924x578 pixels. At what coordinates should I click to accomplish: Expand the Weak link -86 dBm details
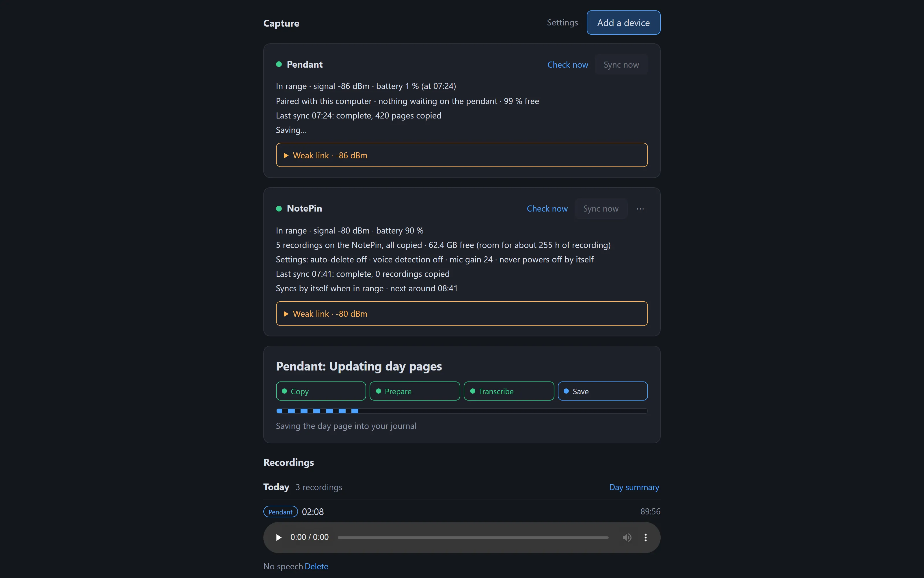point(462,155)
